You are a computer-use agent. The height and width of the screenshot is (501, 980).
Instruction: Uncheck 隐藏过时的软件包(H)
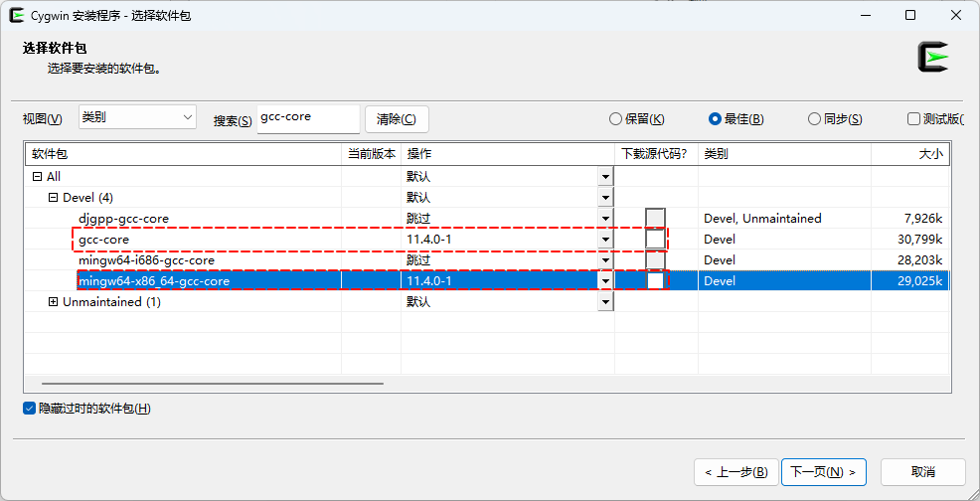click(x=29, y=409)
